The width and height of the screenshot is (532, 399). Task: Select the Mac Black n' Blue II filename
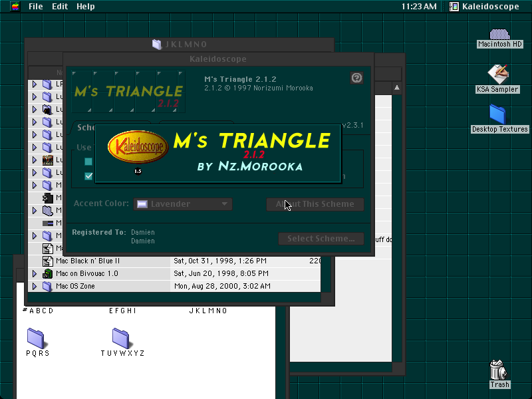click(x=88, y=261)
